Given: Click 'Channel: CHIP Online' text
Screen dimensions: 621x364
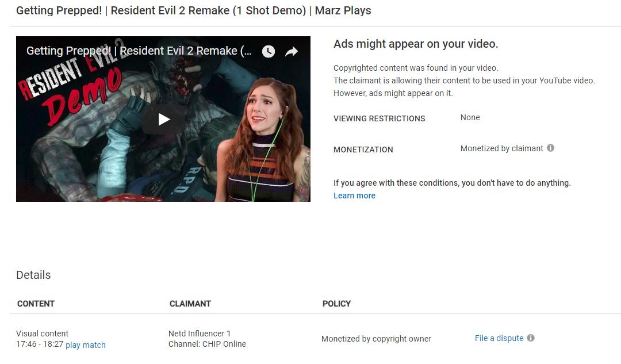Looking at the screenshot, I should pyautogui.click(x=207, y=344).
